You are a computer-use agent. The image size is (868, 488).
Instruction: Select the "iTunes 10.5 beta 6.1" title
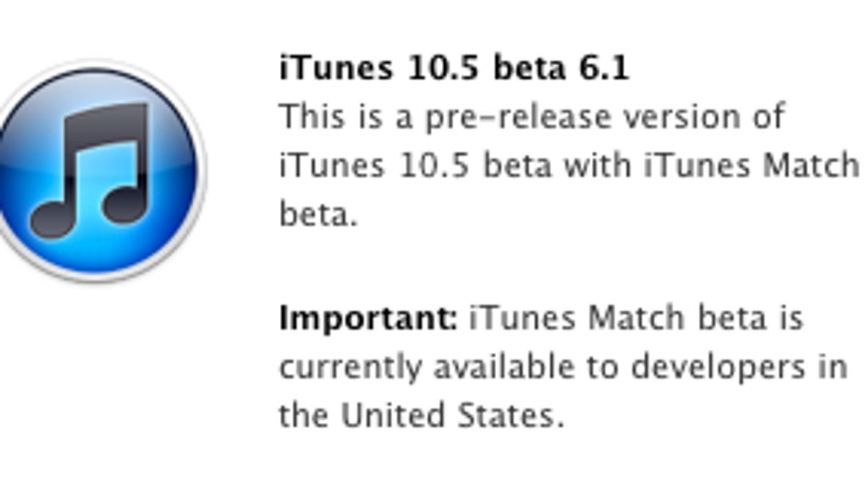coord(454,69)
